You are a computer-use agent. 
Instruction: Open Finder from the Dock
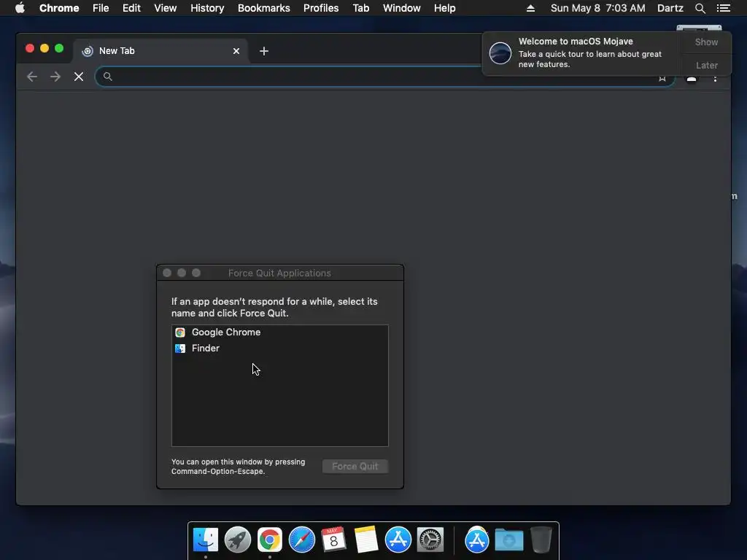(x=206, y=540)
